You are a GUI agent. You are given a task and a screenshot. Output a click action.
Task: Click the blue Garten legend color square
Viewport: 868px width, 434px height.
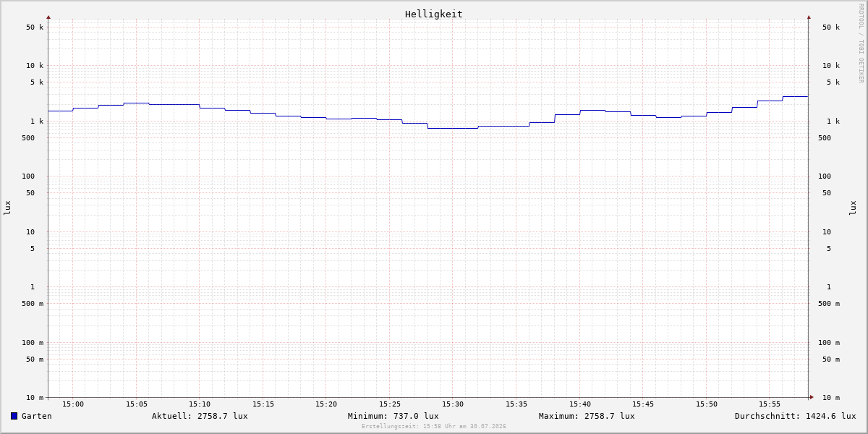[14, 416]
